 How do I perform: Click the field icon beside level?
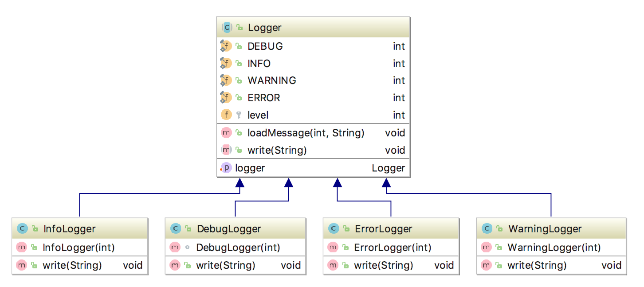[227, 115]
